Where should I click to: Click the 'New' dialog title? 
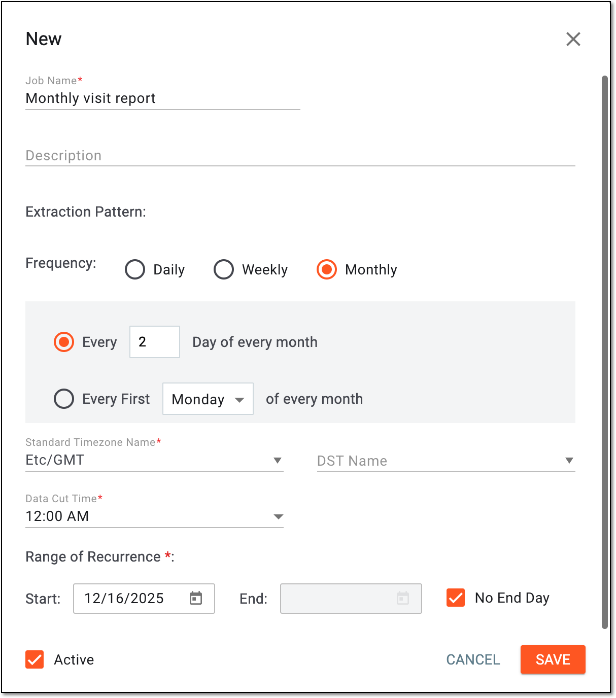click(44, 39)
